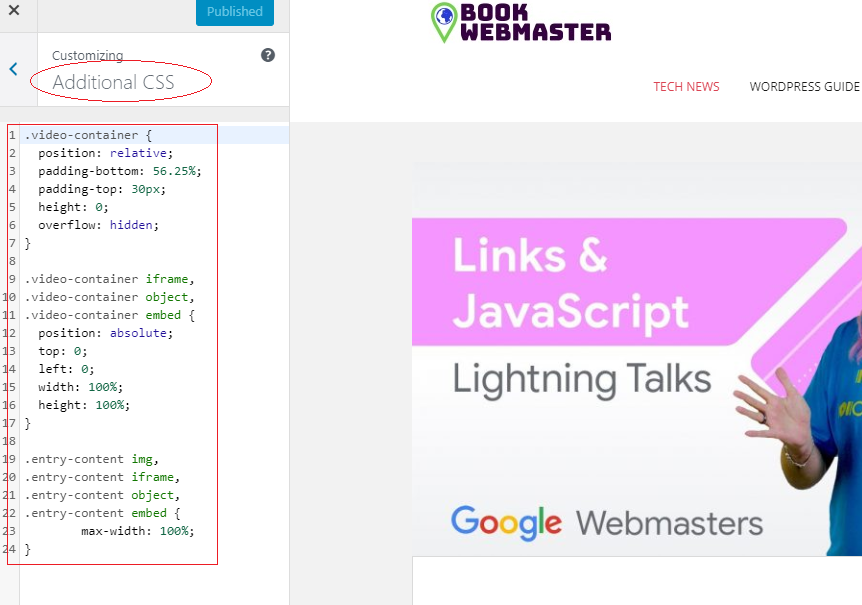
Task: Click the Customizing label
Action: [87, 55]
